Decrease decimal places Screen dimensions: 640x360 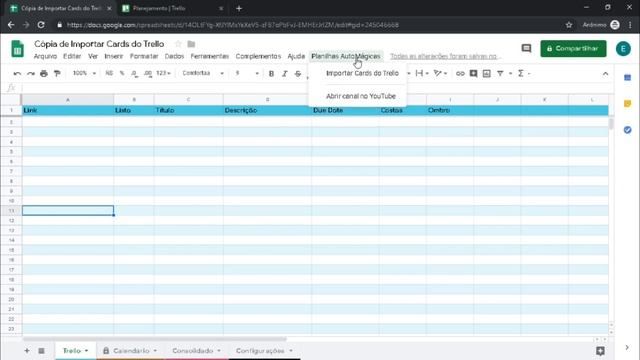click(x=134, y=73)
